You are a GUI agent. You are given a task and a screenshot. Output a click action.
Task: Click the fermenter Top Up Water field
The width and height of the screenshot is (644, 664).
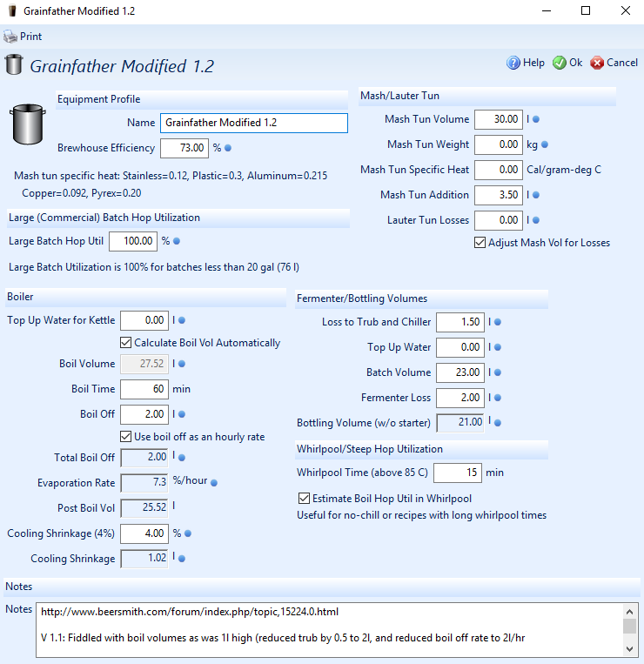click(x=460, y=347)
